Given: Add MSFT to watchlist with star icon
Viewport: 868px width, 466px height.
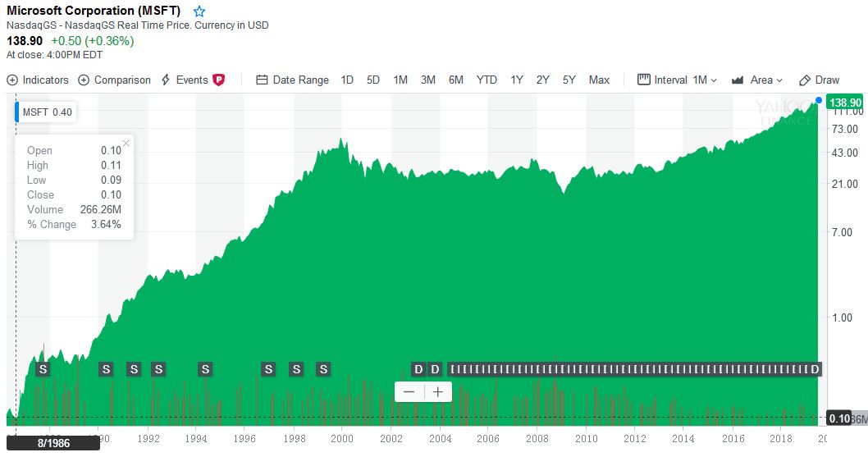Looking at the screenshot, I should (x=199, y=11).
